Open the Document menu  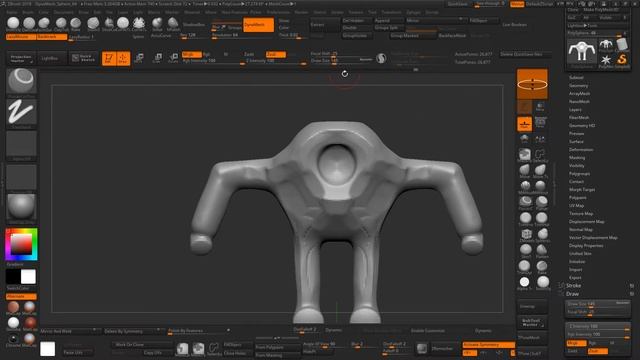coord(63,12)
